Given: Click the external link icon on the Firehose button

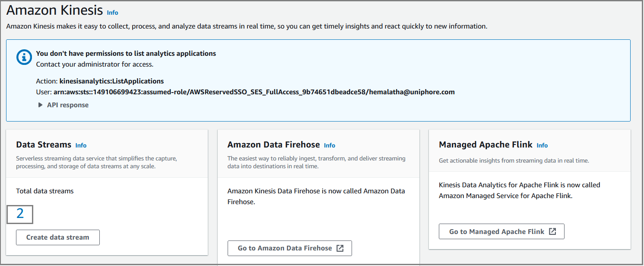Looking at the screenshot, I should click(x=340, y=248).
